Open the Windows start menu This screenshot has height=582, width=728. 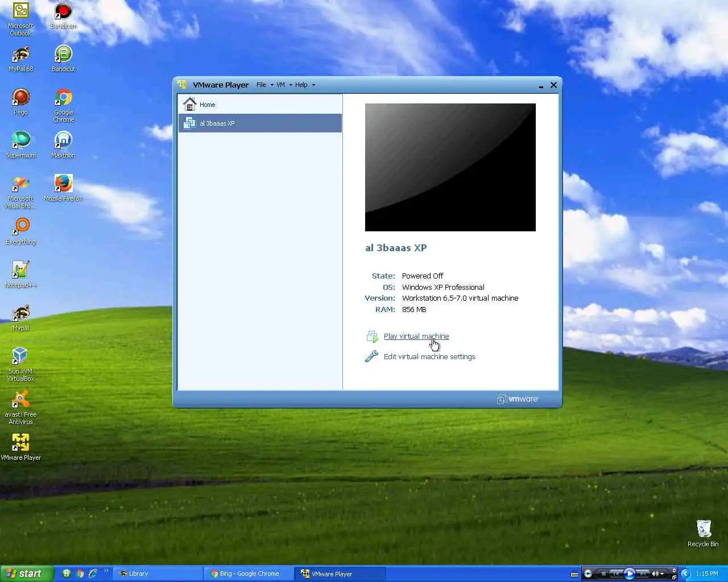point(27,573)
